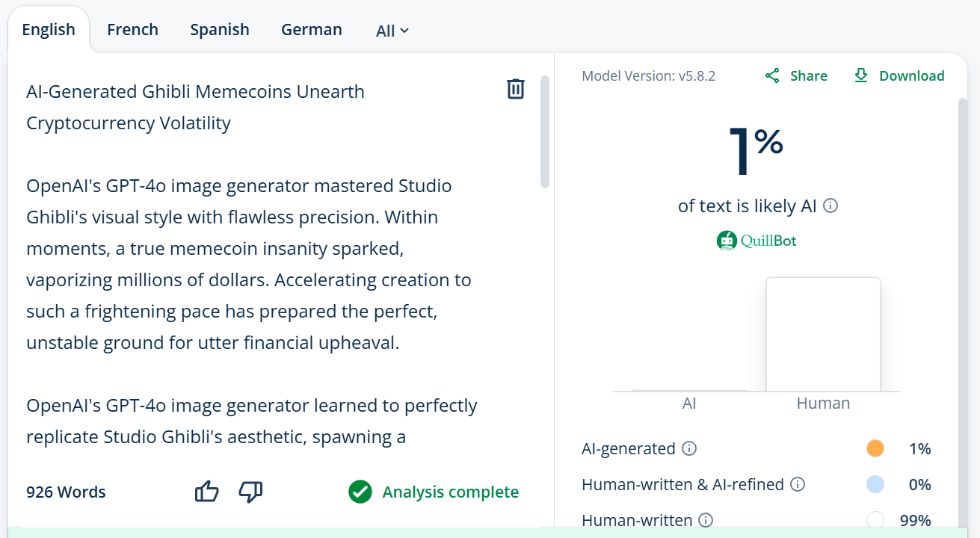
Task: Switch to the Spanish tab
Action: 220,30
